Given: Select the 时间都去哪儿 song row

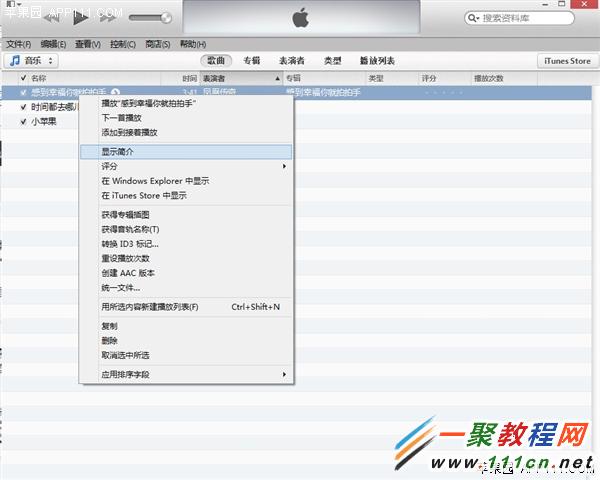Looking at the screenshot, I should pos(54,107).
